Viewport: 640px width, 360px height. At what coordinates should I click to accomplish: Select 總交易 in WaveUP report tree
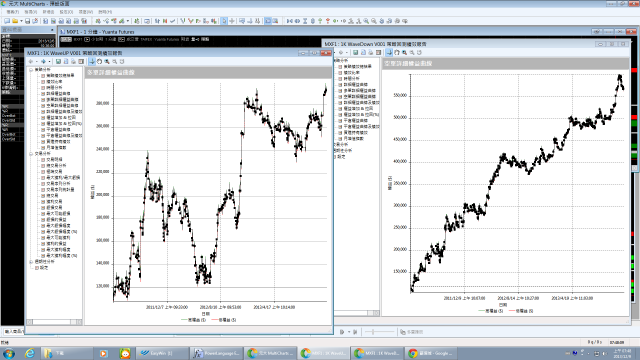pyautogui.click(x=52, y=196)
